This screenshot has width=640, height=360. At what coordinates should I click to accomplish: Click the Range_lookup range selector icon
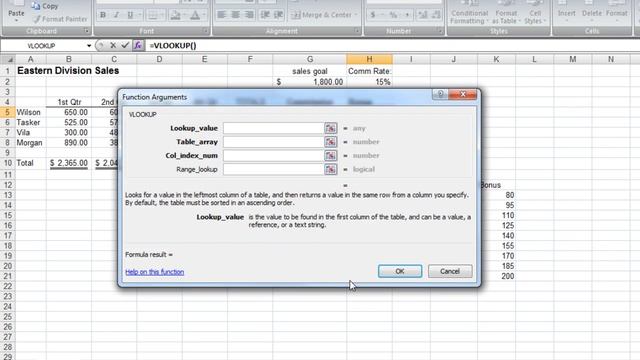[331, 169]
